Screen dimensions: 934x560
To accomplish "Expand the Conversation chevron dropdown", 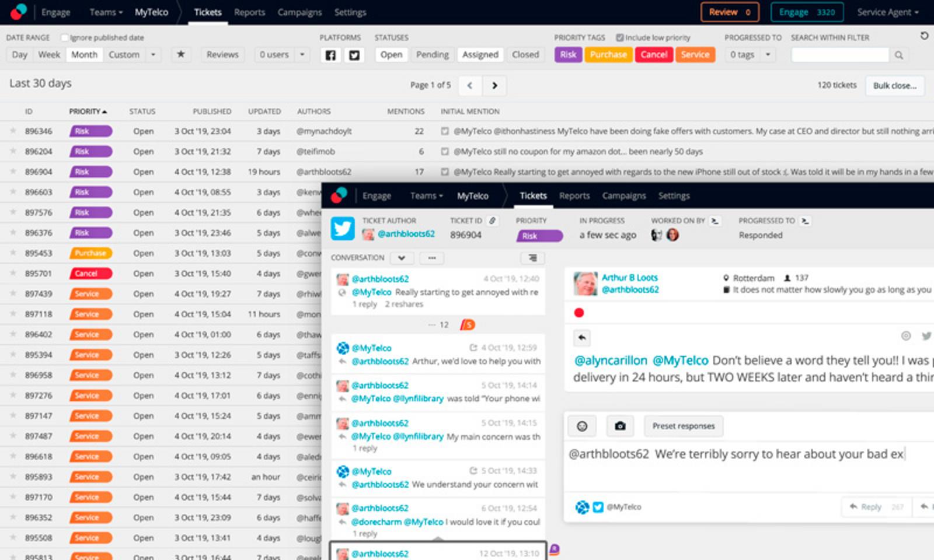I will [x=402, y=258].
